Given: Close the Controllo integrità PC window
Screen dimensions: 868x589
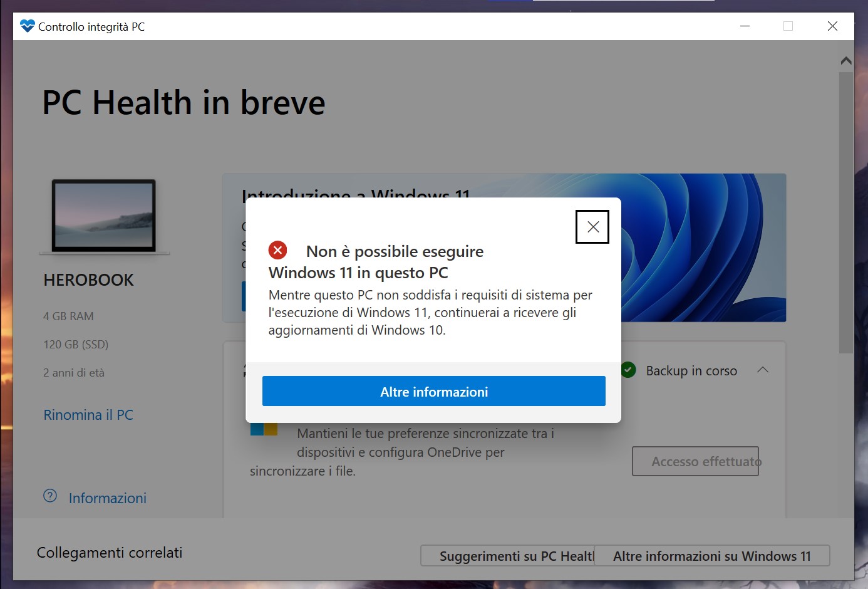Looking at the screenshot, I should click(x=832, y=26).
